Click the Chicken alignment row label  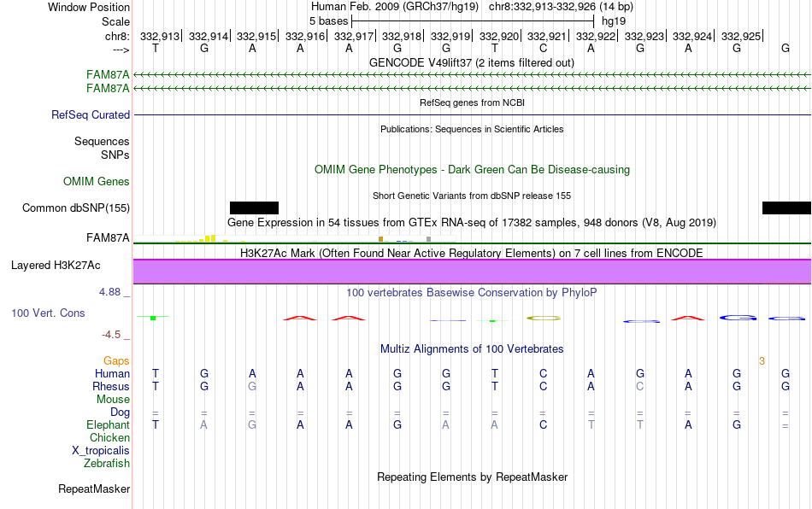[x=109, y=437]
